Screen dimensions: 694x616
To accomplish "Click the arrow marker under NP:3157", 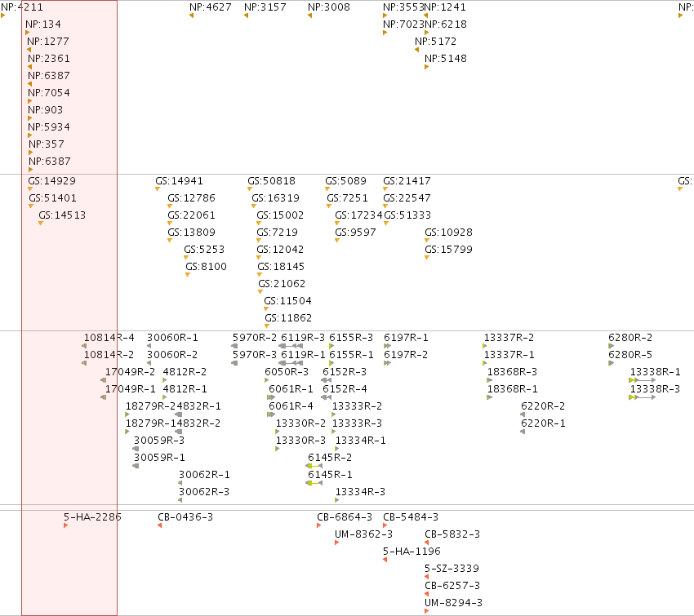I will click(246, 16).
